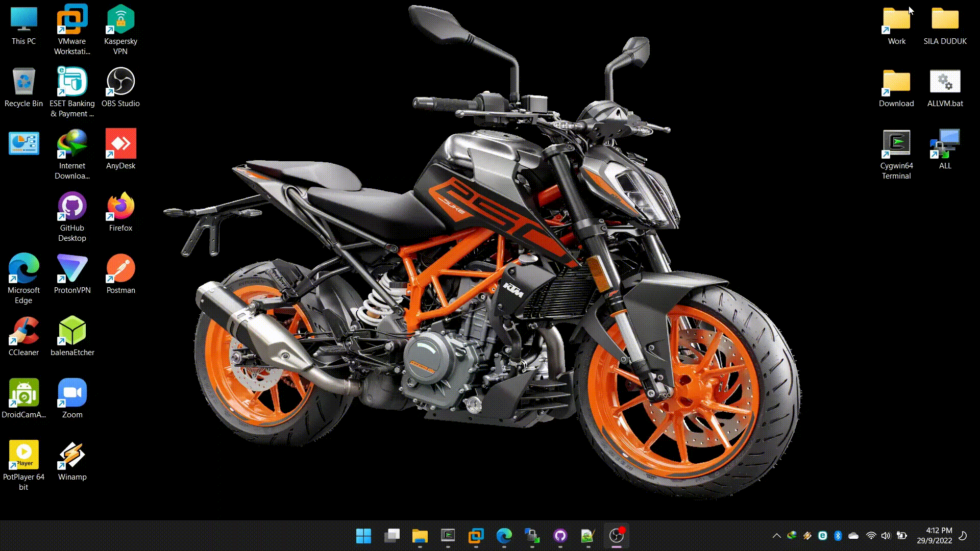Click the volume speaker tray icon
Viewport: 980px width, 551px height.
pyautogui.click(x=886, y=536)
